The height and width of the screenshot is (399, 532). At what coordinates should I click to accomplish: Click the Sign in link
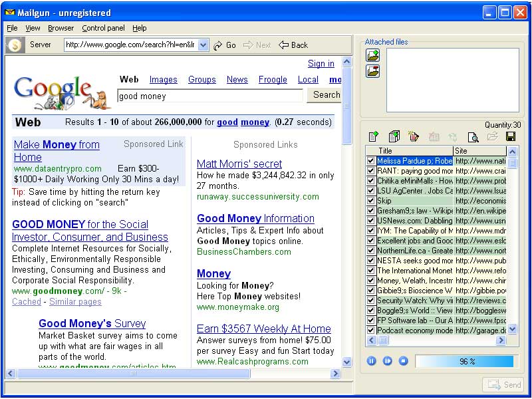click(321, 64)
